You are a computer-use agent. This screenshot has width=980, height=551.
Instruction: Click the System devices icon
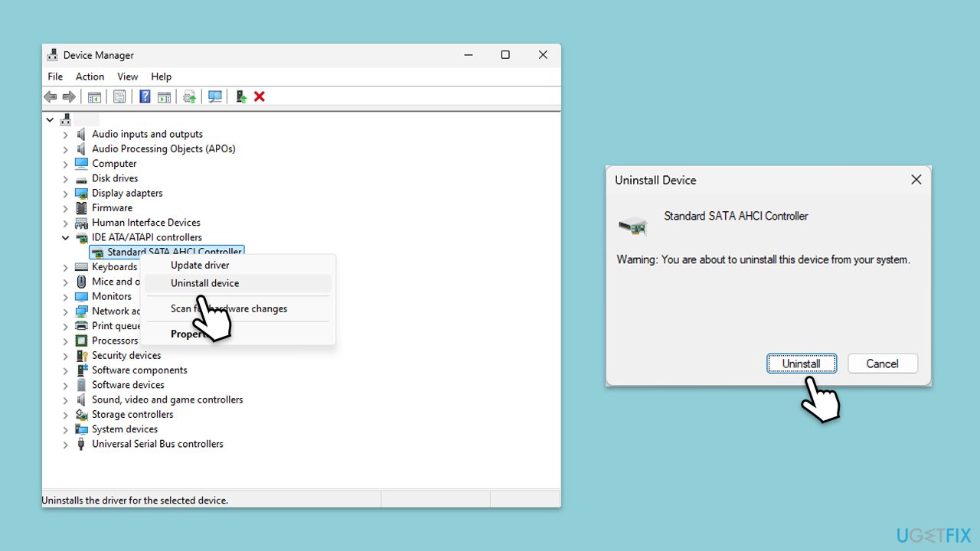(81, 429)
